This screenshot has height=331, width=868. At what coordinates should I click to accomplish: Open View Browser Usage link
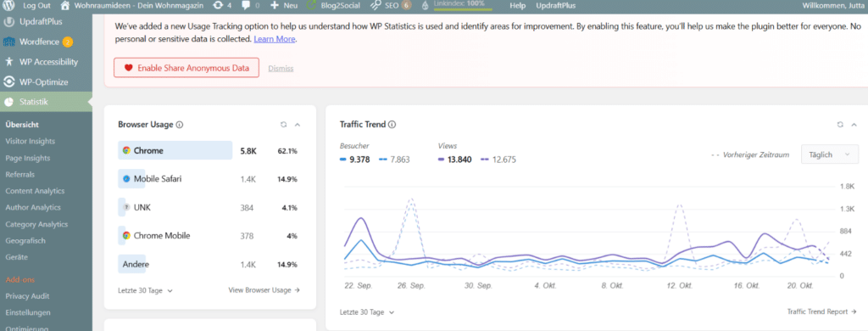[264, 290]
